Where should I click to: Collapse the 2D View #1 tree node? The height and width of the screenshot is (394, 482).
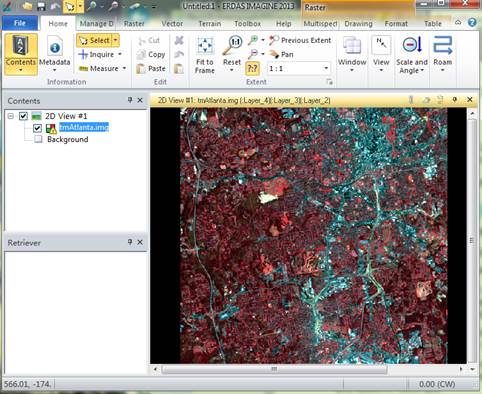click(11, 116)
